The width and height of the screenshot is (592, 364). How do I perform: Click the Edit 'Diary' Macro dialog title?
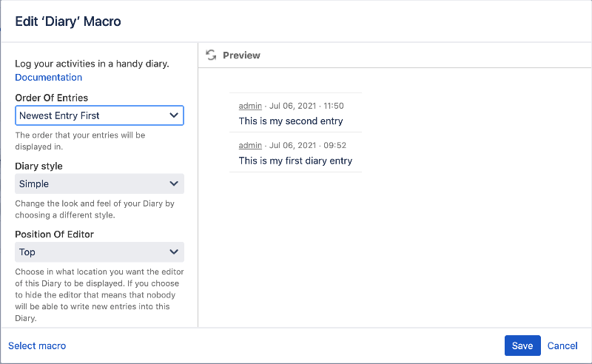[x=68, y=21]
